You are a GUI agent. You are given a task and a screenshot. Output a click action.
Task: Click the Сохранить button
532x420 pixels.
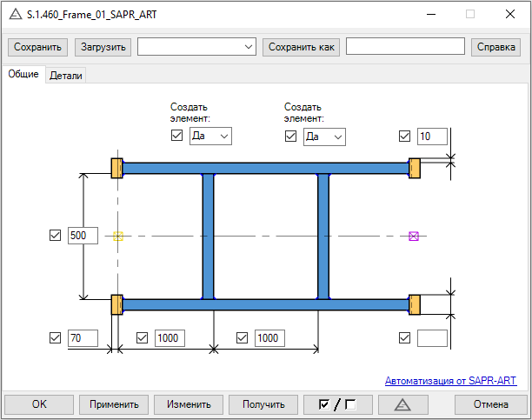click(37, 47)
